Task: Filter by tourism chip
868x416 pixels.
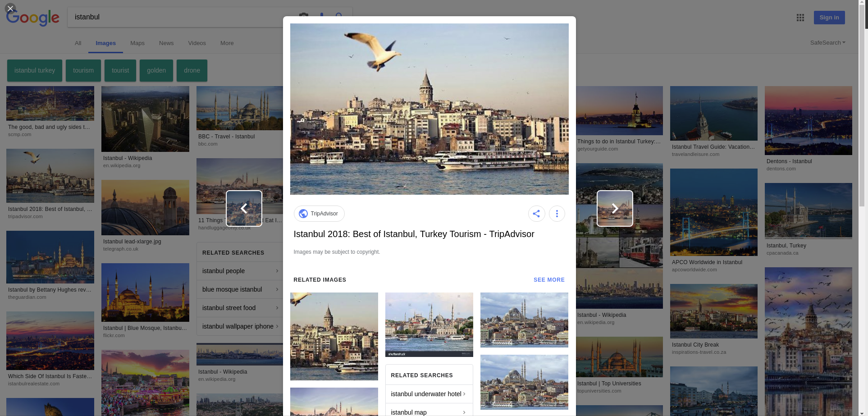Action: [x=83, y=71]
